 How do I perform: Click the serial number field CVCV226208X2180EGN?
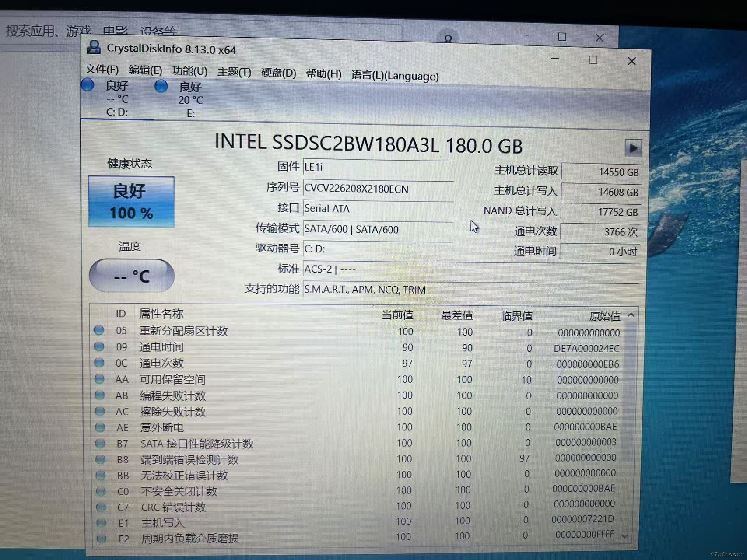[378, 189]
